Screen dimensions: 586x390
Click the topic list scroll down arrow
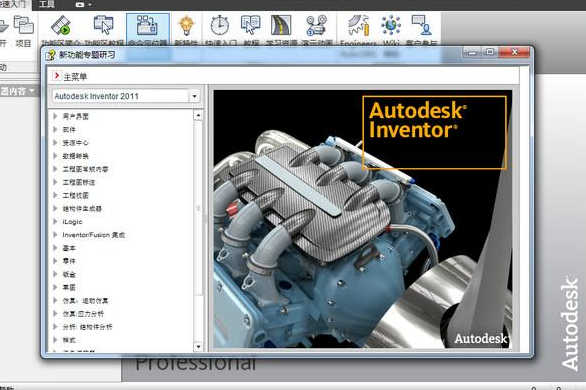(x=198, y=347)
